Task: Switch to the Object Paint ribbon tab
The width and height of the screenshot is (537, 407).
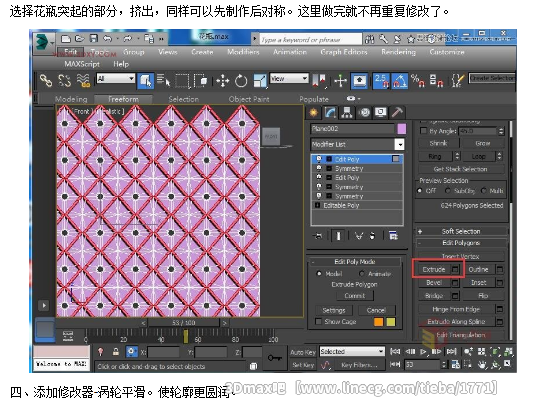Action: (249, 99)
